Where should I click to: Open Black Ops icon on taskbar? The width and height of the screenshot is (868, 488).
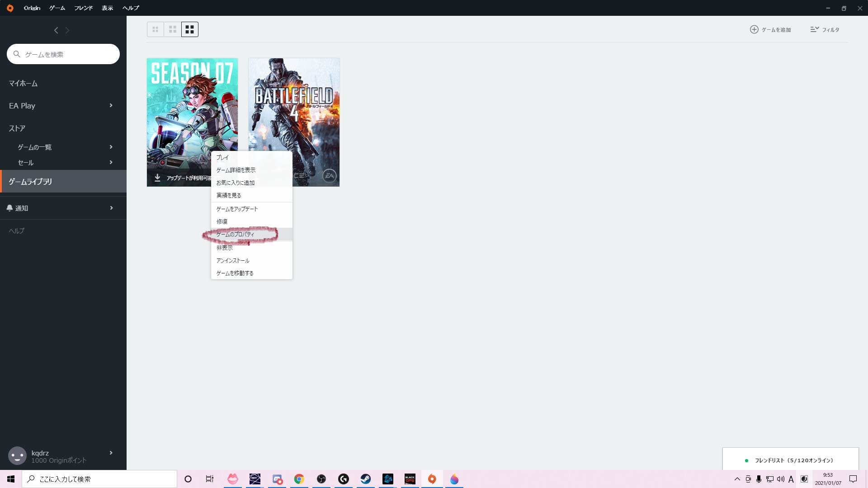click(x=410, y=479)
